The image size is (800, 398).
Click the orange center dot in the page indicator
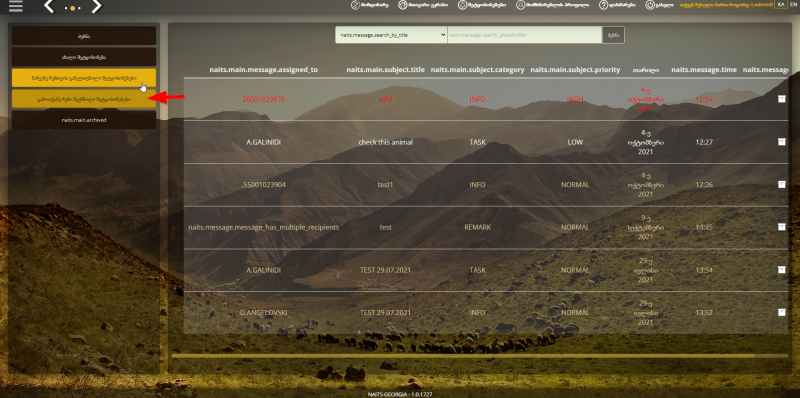(72, 8)
